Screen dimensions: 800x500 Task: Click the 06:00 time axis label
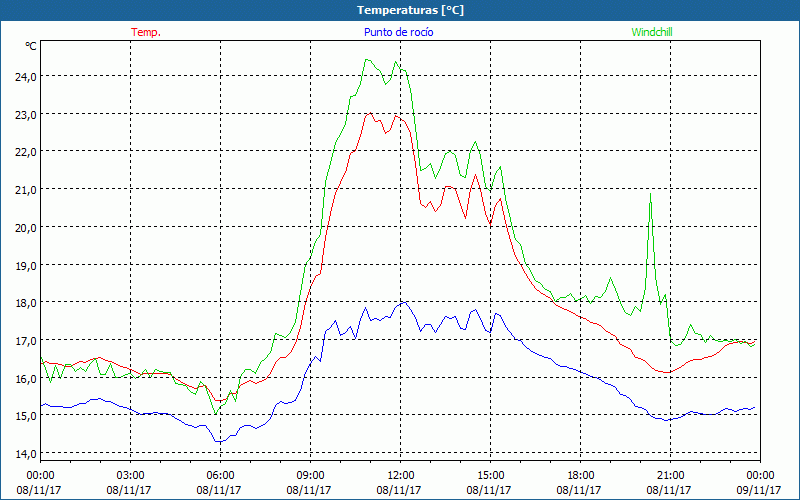click(x=220, y=475)
